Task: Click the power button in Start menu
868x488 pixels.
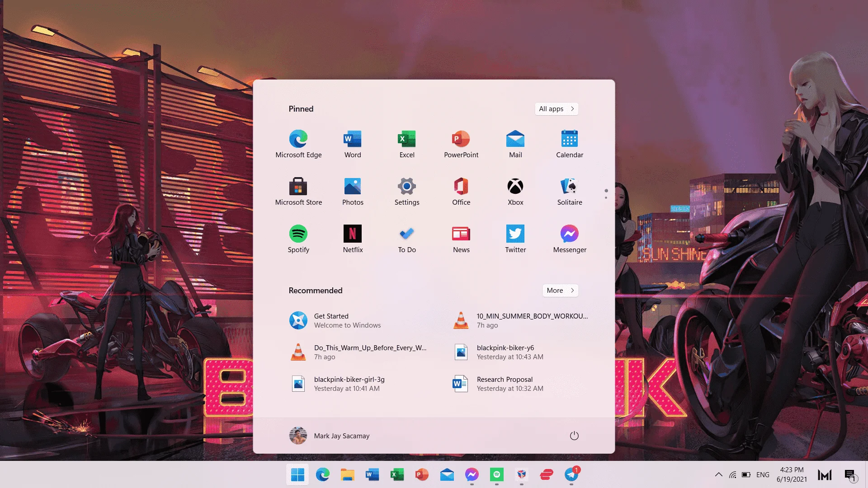Action: (574, 436)
